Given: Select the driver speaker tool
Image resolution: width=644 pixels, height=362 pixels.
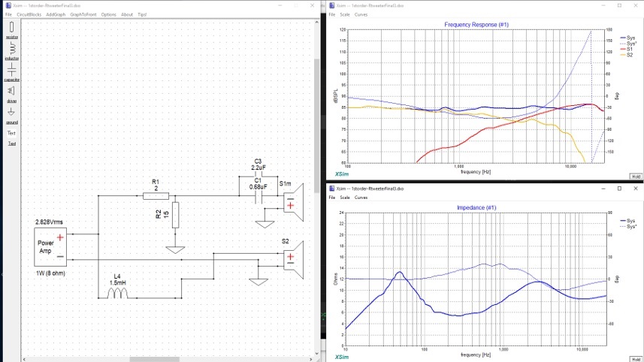Looking at the screenshot, I should [x=11, y=94].
